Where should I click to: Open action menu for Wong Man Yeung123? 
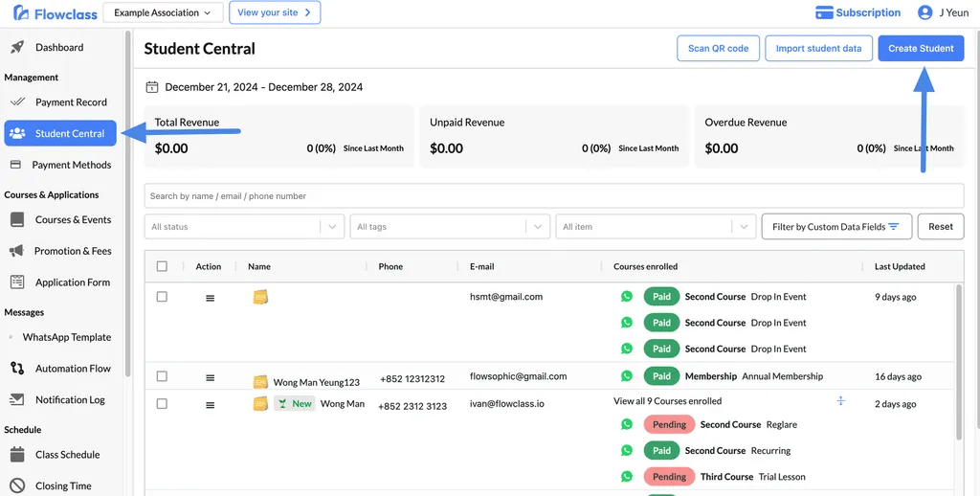210,378
